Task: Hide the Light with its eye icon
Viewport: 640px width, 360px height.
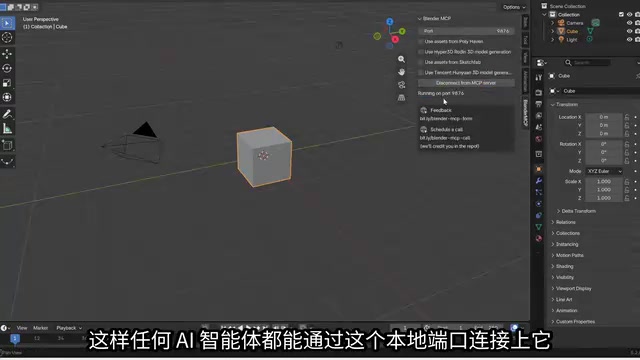Action: [629, 40]
